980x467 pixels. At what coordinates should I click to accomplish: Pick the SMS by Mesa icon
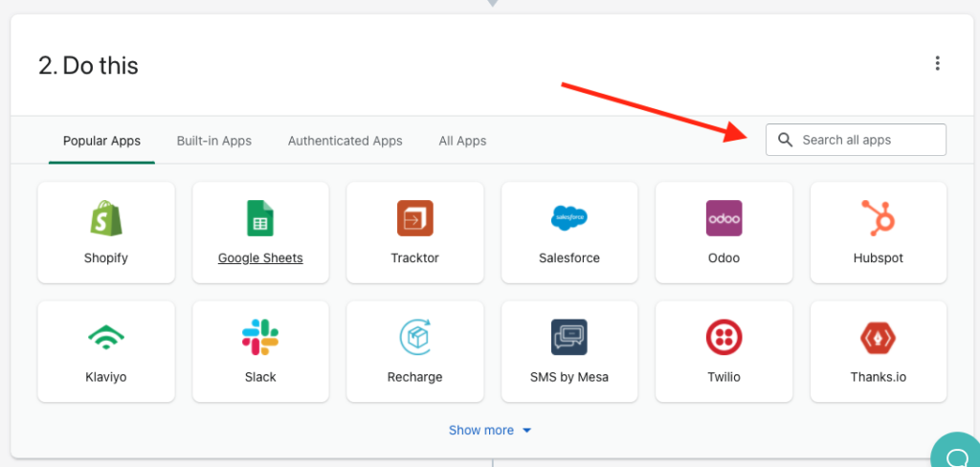[x=569, y=338]
